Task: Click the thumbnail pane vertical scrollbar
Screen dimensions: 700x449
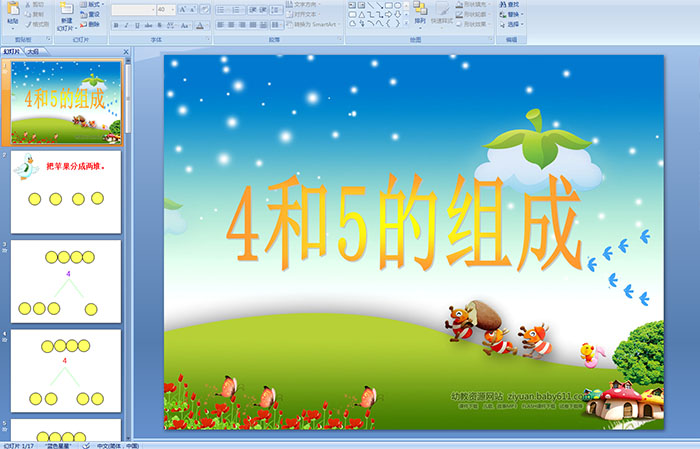Action: 128,249
